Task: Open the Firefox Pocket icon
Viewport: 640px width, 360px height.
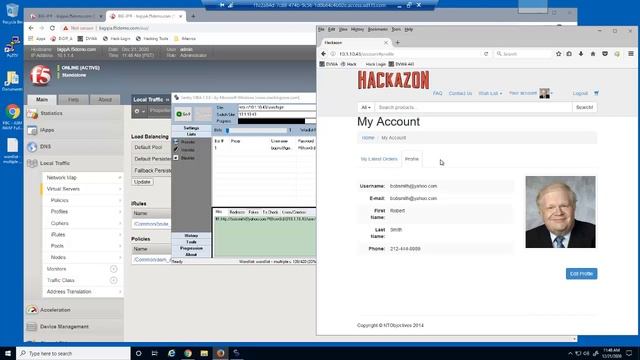Action: (605, 54)
